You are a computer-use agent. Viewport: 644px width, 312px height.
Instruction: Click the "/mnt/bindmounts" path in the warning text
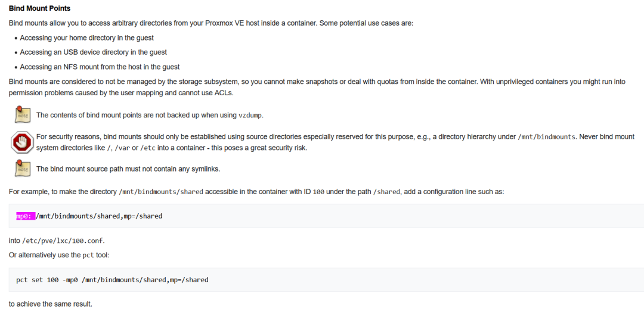[x=547, y=137]
